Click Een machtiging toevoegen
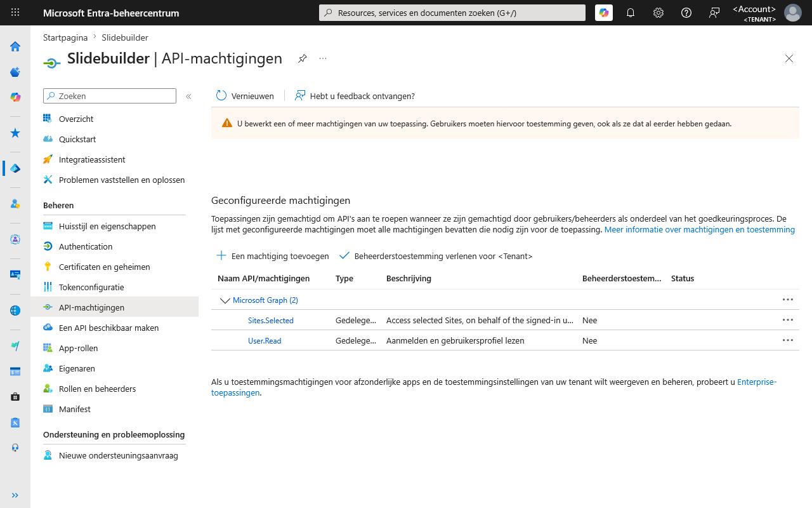This screenshot has width=812, height=508. (272, 256)
